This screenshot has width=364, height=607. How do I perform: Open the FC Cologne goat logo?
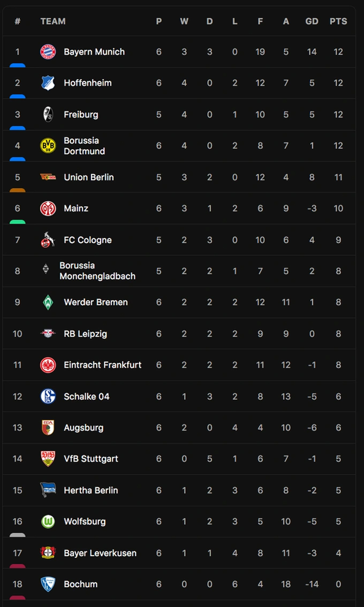[x=48, y=240]
